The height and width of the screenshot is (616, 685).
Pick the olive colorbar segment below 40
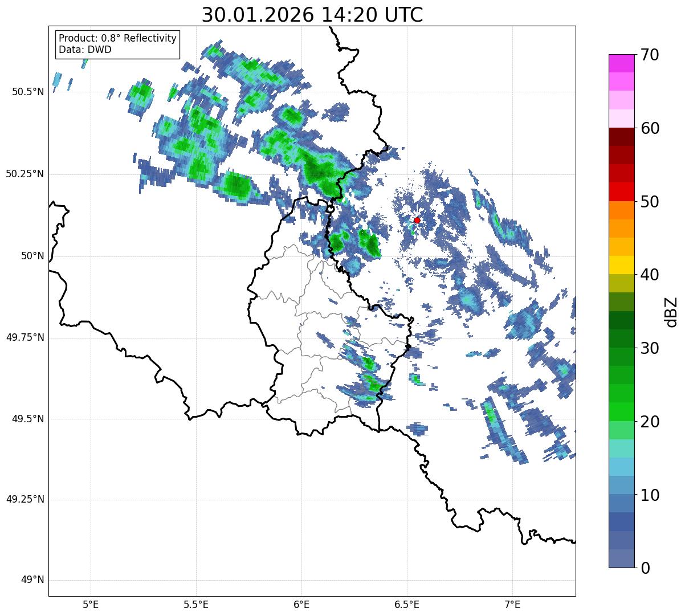621,283
